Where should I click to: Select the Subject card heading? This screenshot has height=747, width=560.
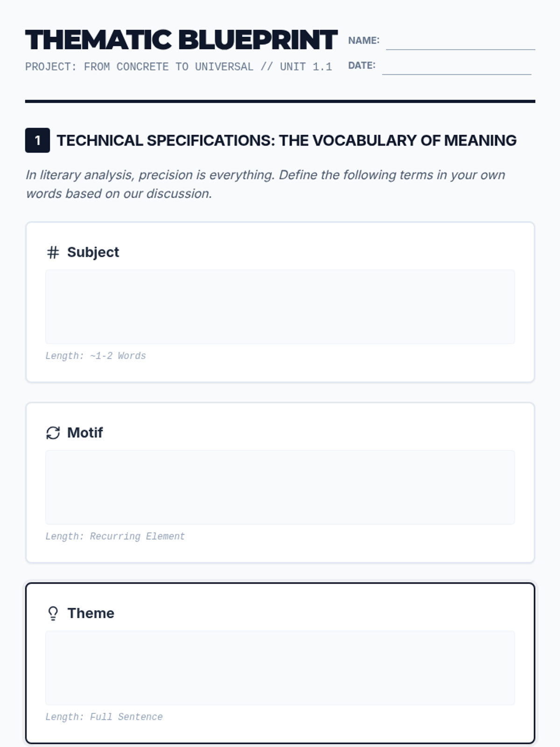tap(93, 252)
